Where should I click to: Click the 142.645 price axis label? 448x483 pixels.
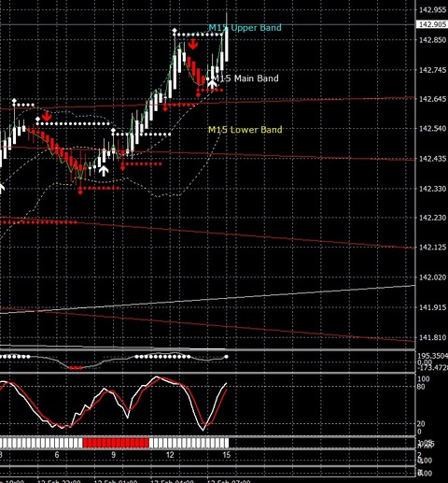432,99
